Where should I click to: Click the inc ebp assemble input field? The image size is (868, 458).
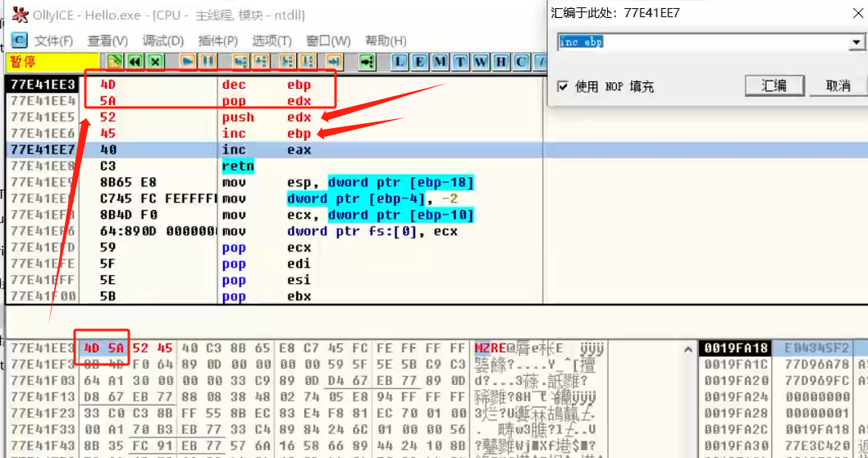click(x=701, y=43)
